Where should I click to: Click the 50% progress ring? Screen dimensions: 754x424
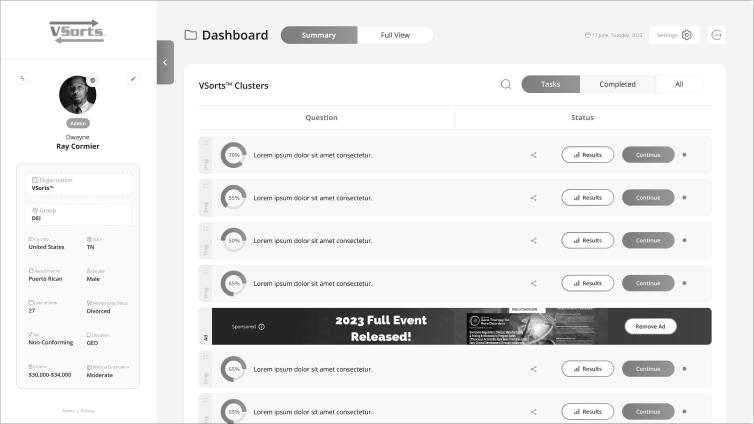click(x=234, y=240)
